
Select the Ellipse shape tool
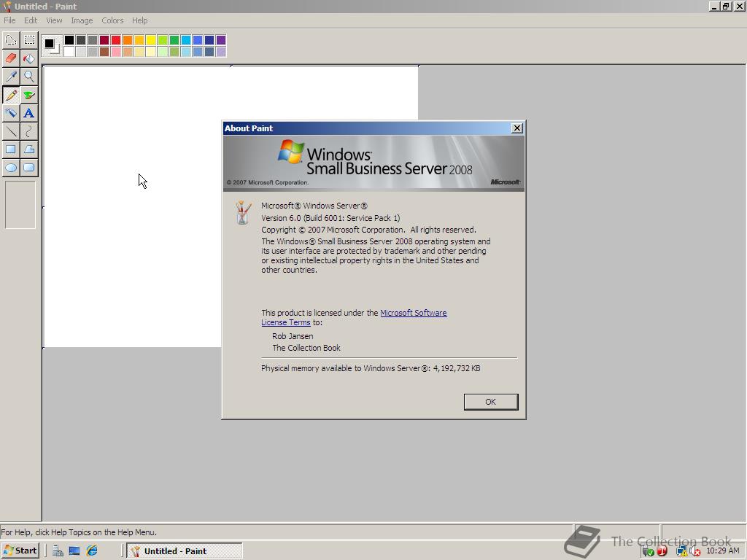point(11,168)
